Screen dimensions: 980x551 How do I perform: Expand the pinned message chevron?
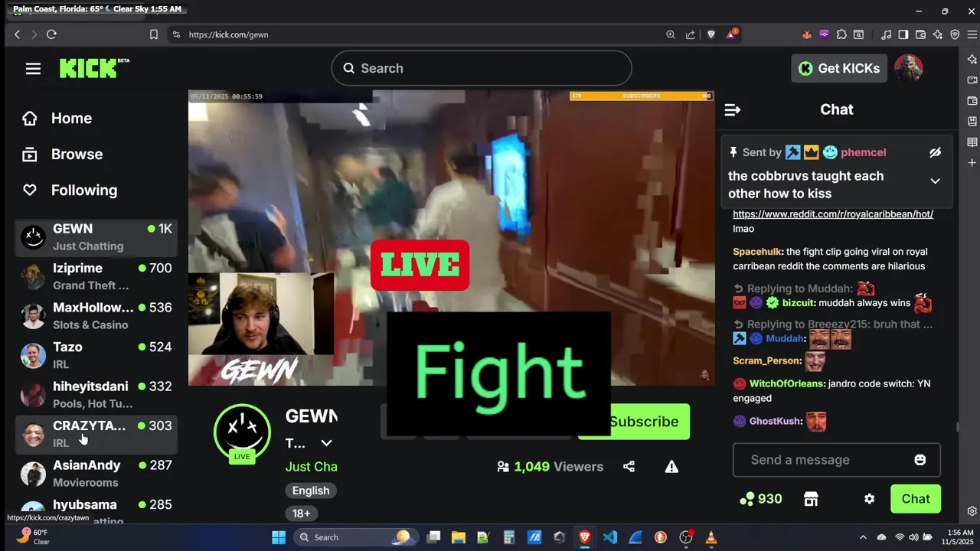(935, 181)
